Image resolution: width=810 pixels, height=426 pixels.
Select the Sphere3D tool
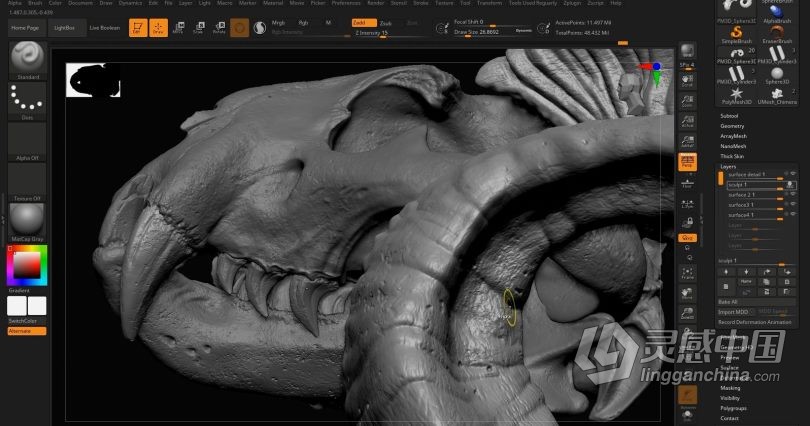point(777,75)
